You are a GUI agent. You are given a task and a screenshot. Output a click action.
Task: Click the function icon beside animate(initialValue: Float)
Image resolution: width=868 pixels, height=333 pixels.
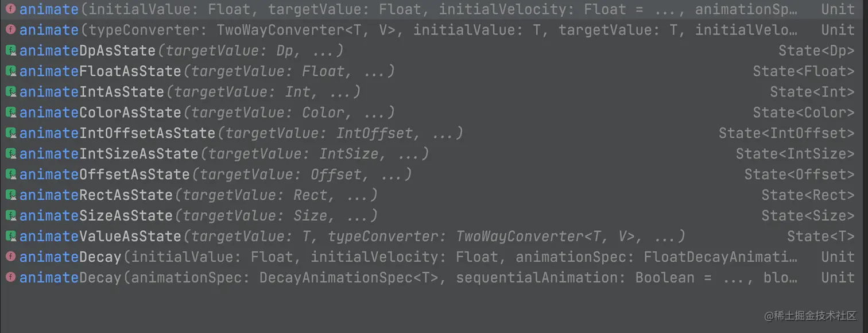click(10, 9)
